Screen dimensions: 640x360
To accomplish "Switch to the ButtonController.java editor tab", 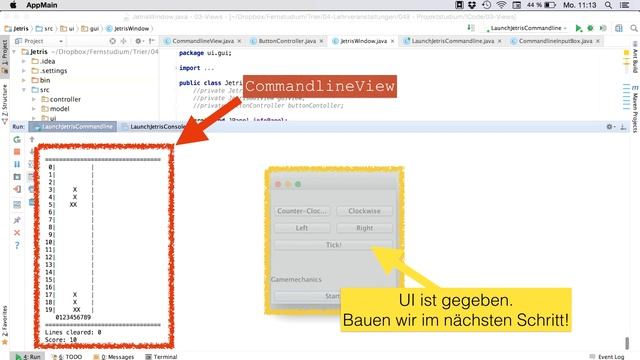I will 287,41.
